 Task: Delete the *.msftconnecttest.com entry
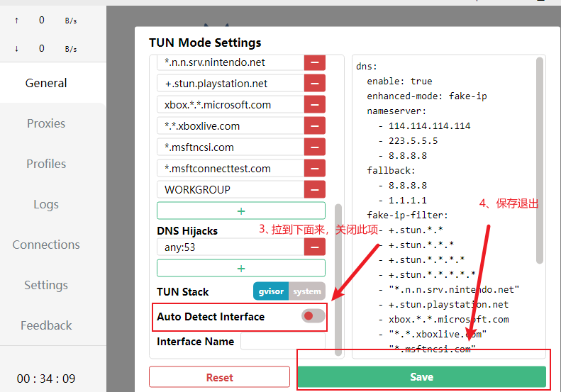(314, 169)
